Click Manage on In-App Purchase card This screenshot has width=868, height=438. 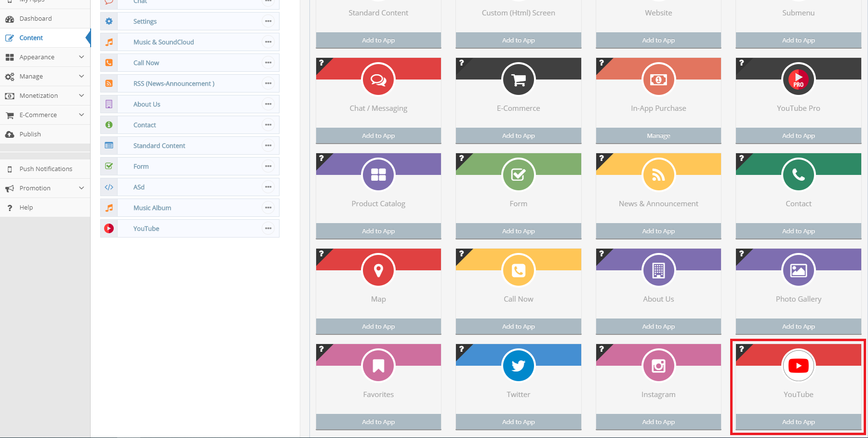pos(658,135)
